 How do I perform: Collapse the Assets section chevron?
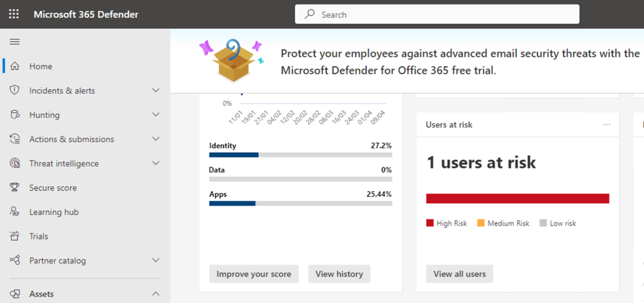coord(156,294)
